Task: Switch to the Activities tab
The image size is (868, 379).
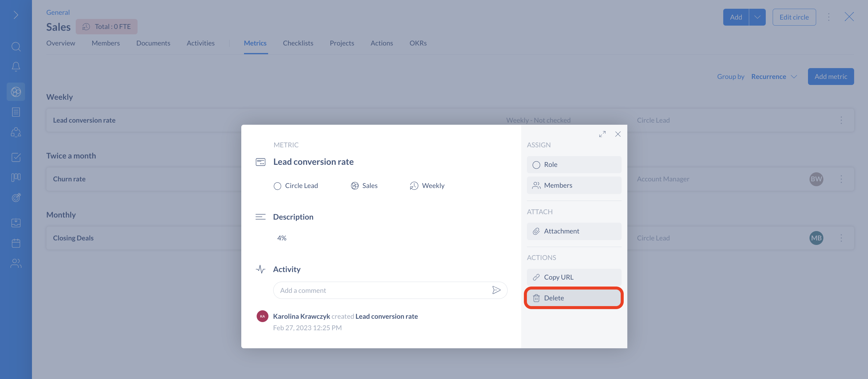Action: [201, 43]
